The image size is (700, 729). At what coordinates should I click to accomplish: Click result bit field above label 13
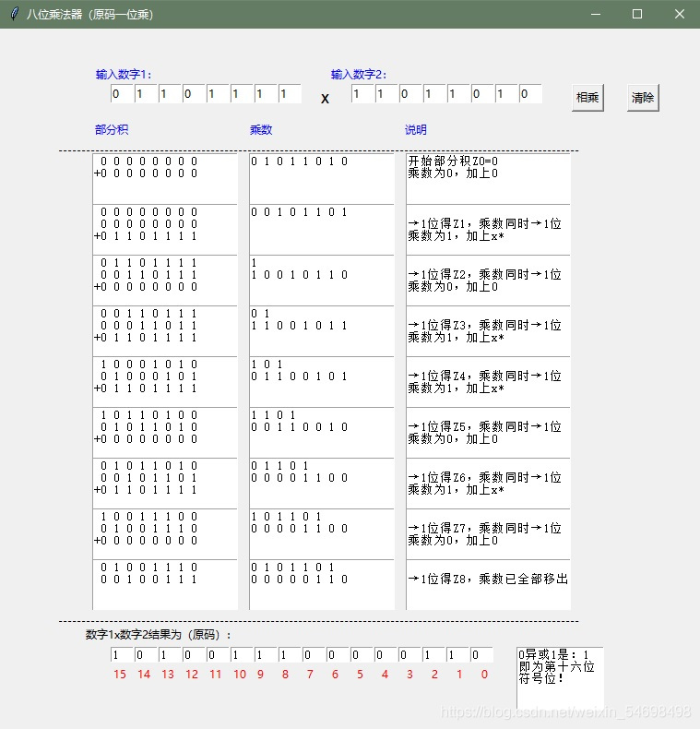[x=170, y=655]
